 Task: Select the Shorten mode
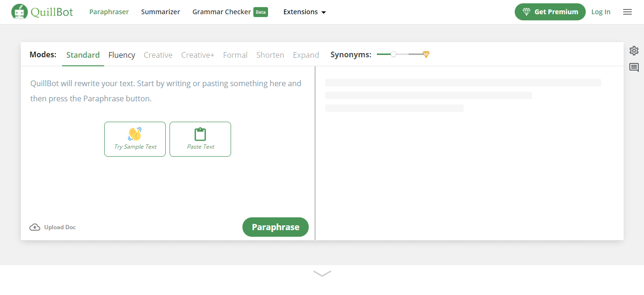pos(270,55)
